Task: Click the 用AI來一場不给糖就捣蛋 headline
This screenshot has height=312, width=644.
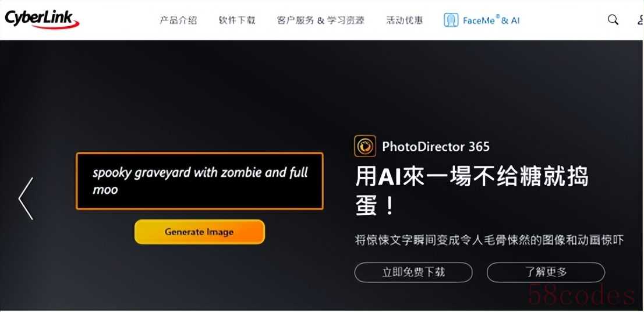Action: point(472,191)
